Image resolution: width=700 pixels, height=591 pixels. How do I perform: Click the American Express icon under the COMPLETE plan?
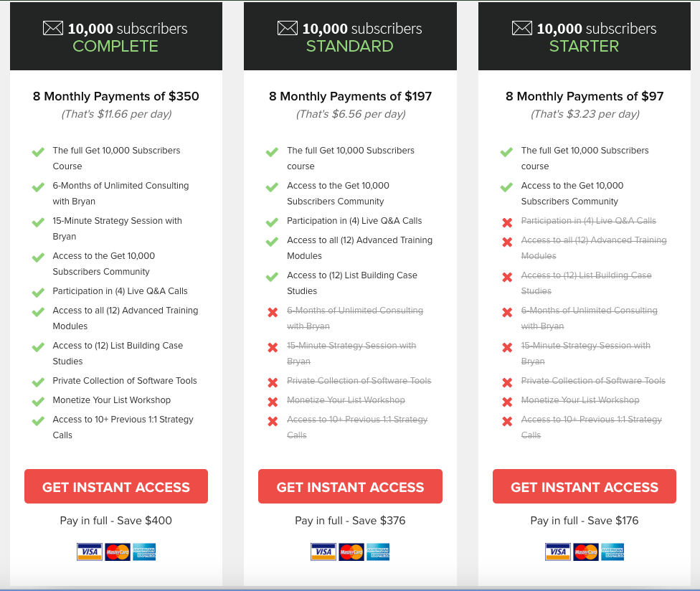144,552
